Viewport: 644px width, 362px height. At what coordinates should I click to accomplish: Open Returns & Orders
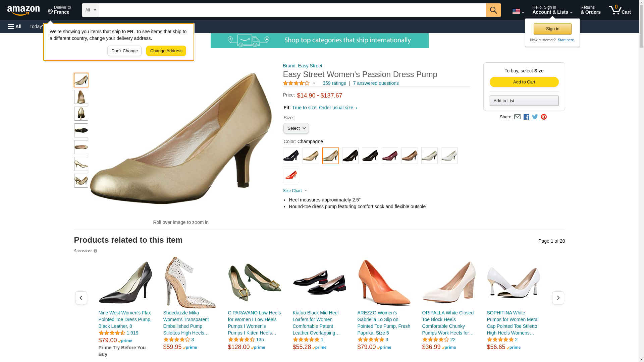(590, 10)
